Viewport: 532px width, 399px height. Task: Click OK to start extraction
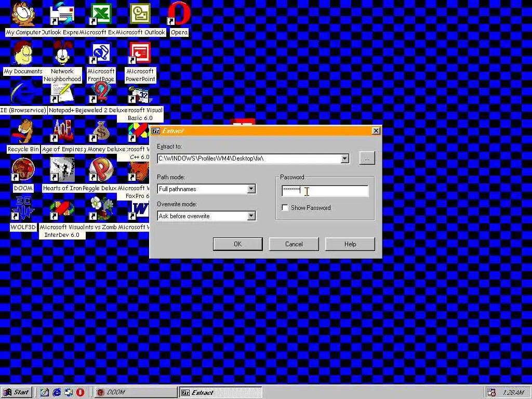tap(238, 244)
